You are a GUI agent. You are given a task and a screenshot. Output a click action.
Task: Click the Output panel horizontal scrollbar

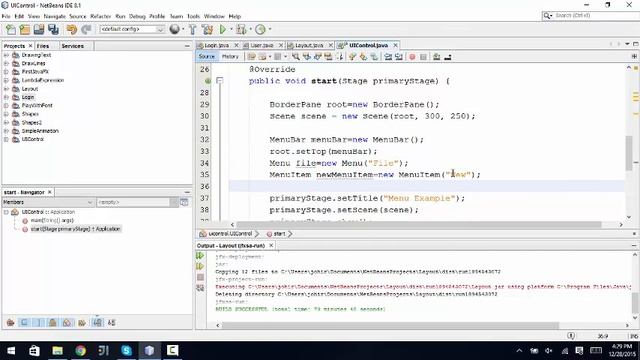390,325
